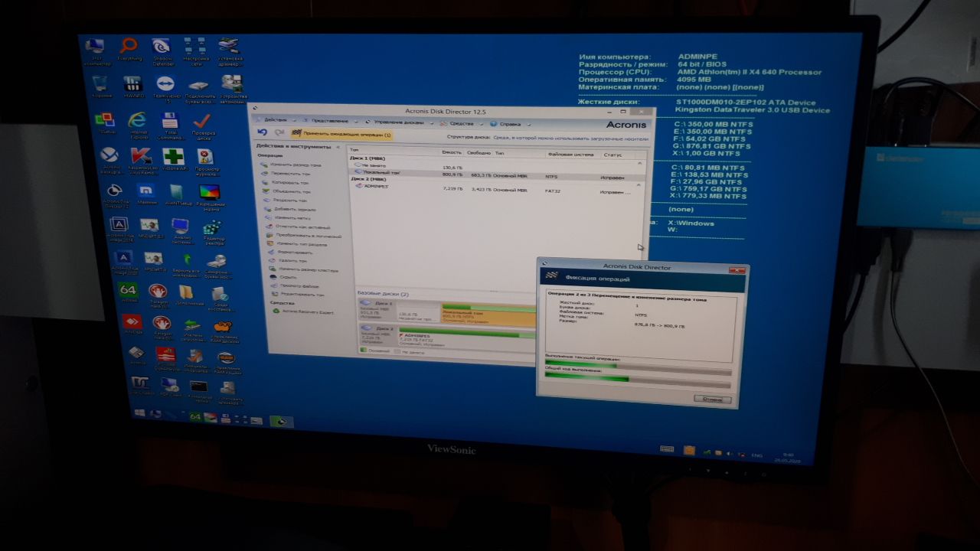Open the Представление menu

330,121
